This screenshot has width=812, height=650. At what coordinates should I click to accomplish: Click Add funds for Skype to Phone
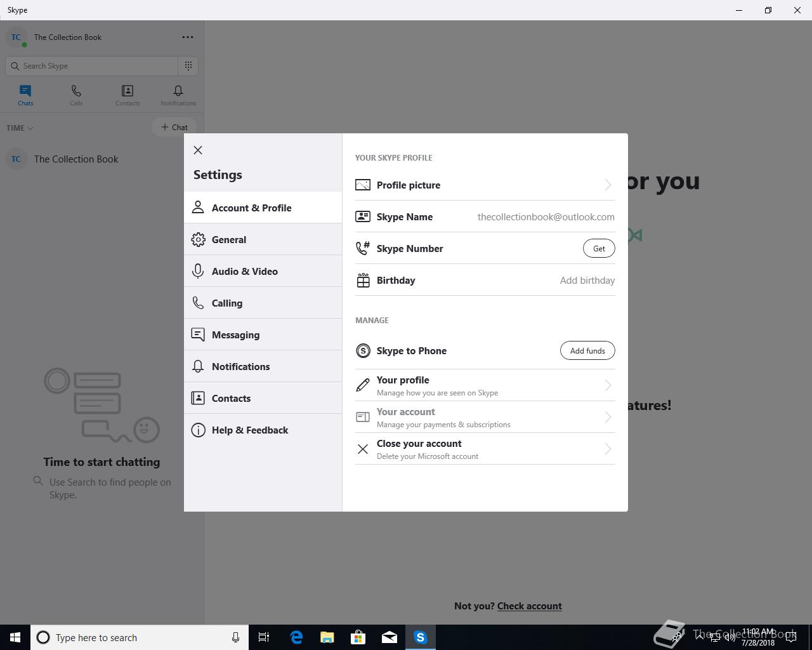pyautogui.click(x=587, y=350)
